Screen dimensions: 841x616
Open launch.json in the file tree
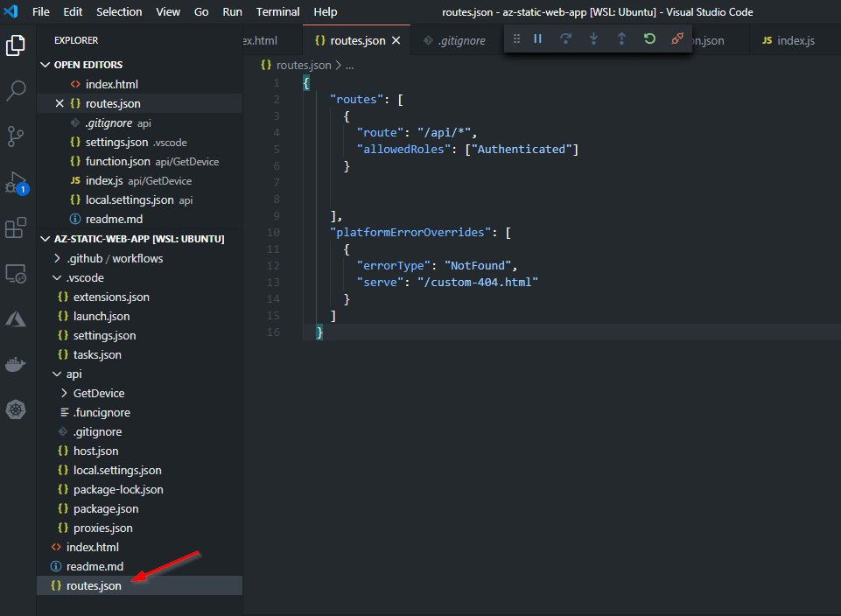click(x=102, y=316)
